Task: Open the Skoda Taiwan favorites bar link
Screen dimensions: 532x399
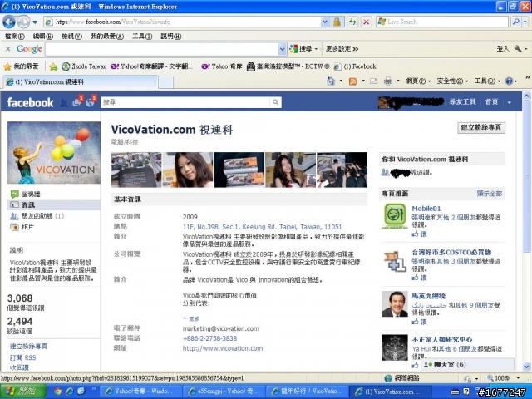Action: click(84, 66)
